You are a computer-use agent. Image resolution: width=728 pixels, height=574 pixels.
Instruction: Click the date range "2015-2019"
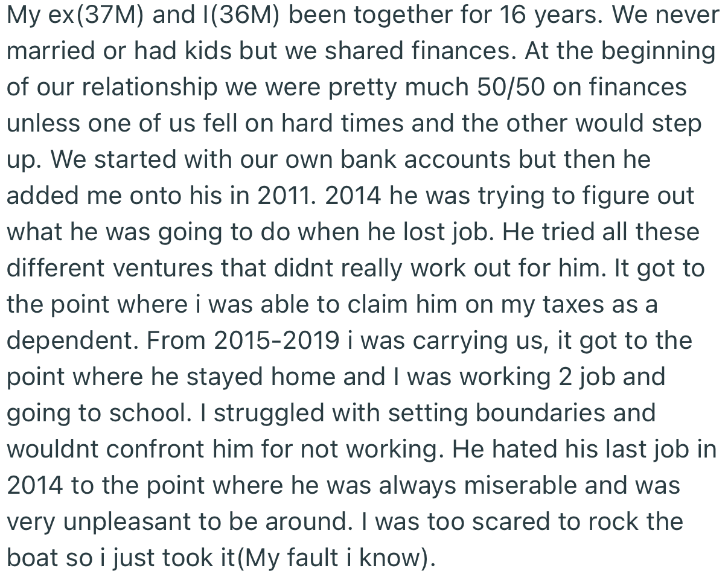[276, 341]
